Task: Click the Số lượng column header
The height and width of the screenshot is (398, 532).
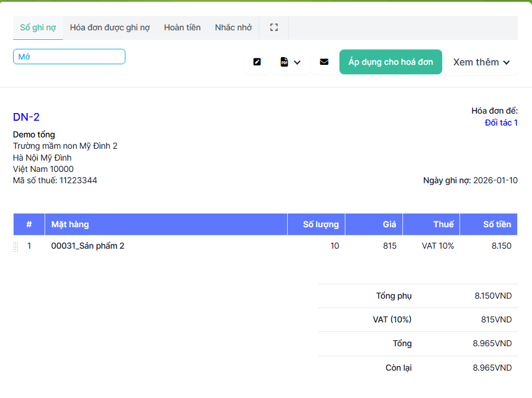Action: point(320,224)
